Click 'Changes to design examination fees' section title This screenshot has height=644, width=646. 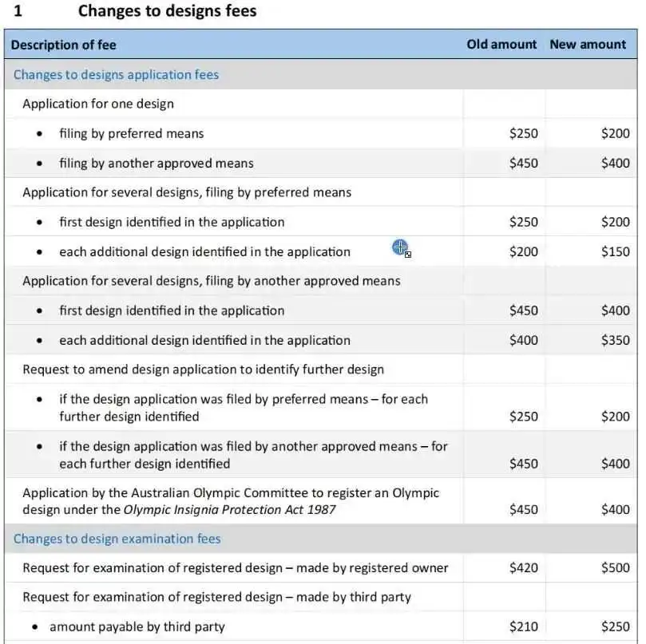pos(117,539)
